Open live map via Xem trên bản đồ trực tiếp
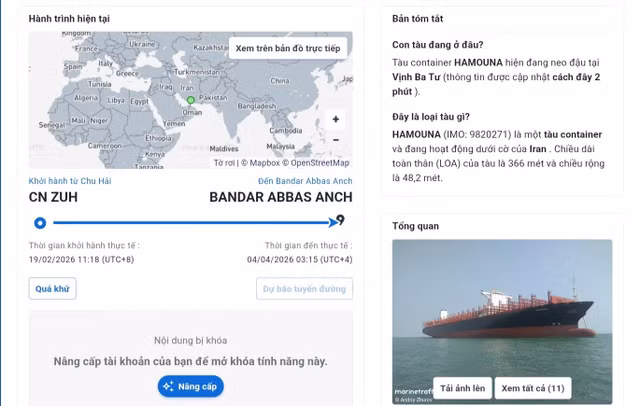Viewport: 640px width, 406px height. coord(287,48)
